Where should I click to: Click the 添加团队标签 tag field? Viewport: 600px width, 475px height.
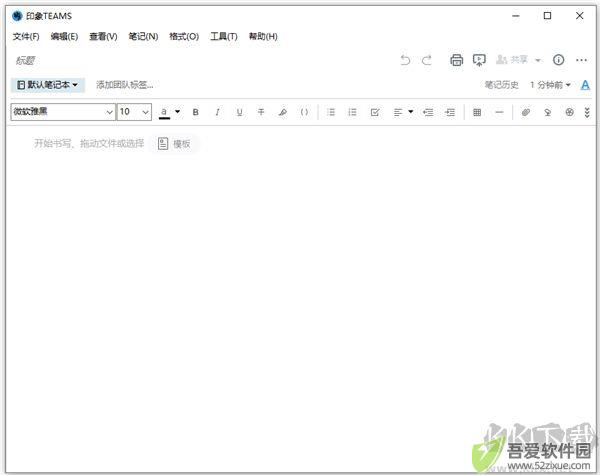coord(124,85)
